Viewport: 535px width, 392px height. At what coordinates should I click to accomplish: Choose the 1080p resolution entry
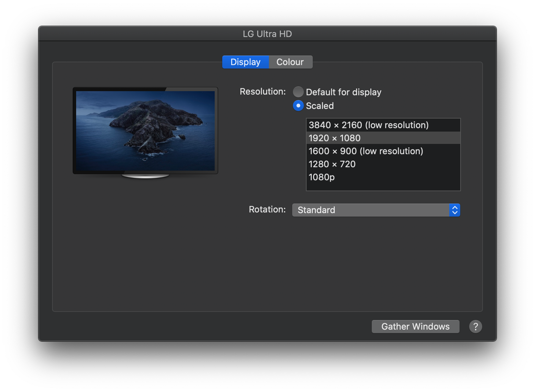(x=383, y=177)
